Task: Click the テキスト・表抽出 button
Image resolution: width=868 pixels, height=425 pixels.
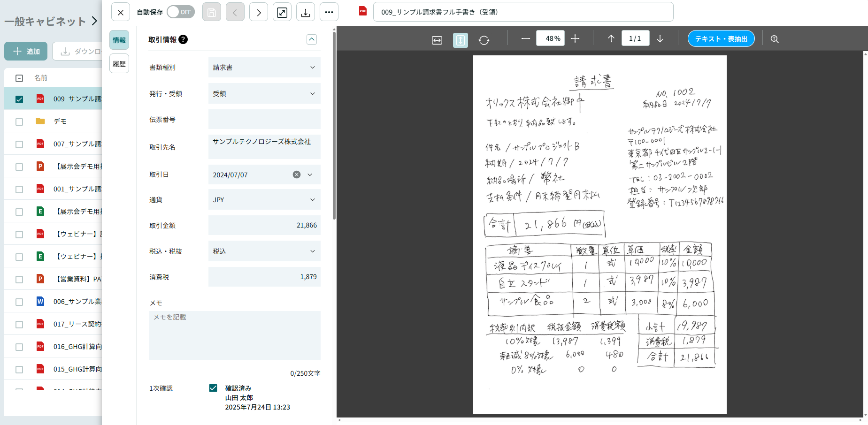Action: tap(721, 38)
